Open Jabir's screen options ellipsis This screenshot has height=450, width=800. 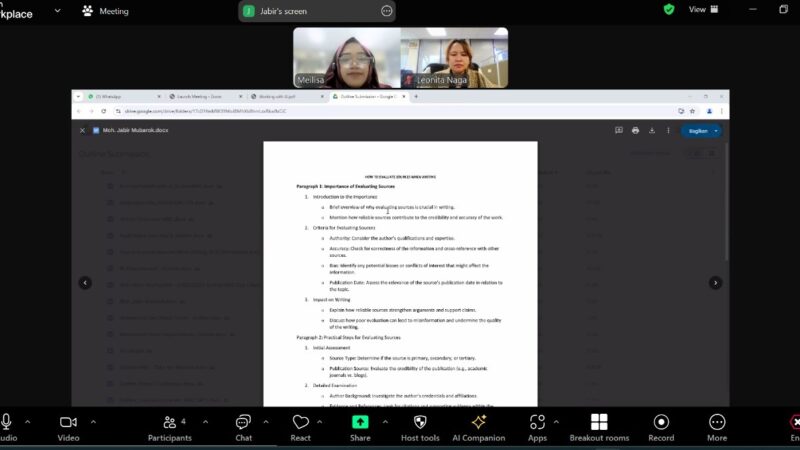click(386, 11)
